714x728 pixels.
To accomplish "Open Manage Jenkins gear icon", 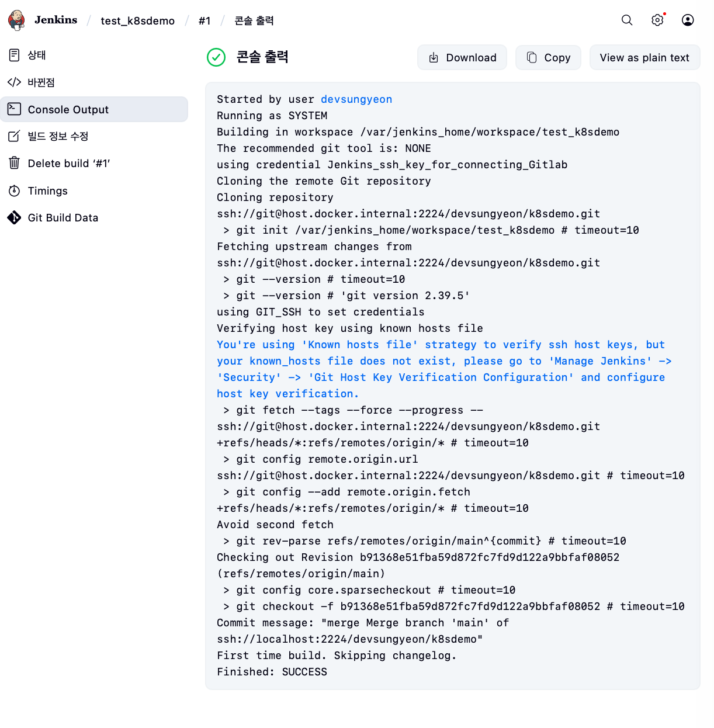I will [x=657, y=20].
